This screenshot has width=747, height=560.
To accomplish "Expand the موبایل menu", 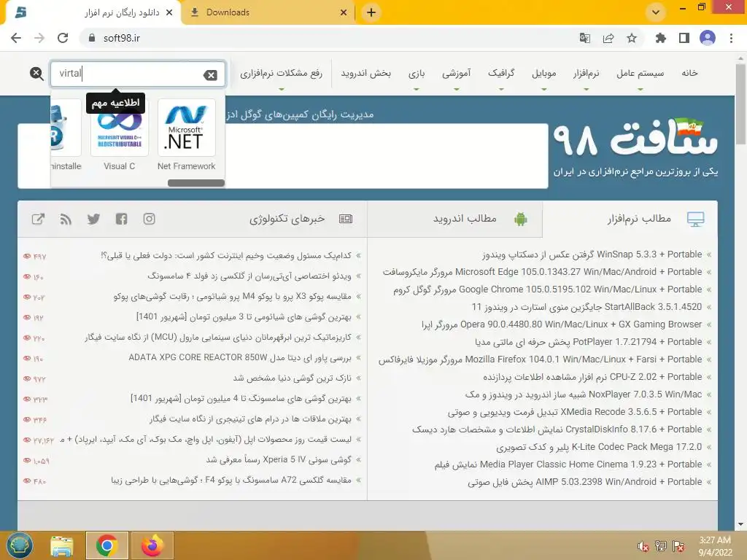I will pyautogui.click(x=544, y=74).
